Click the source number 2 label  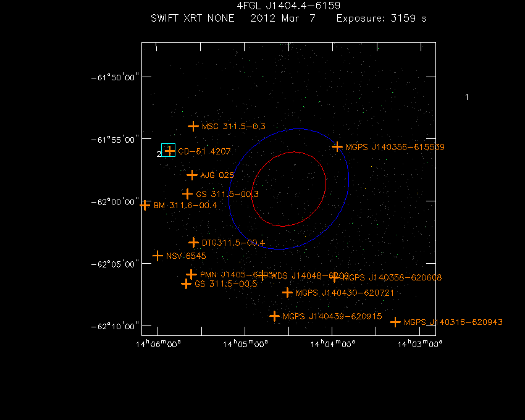pyautogui.click(x=159, y=154)
